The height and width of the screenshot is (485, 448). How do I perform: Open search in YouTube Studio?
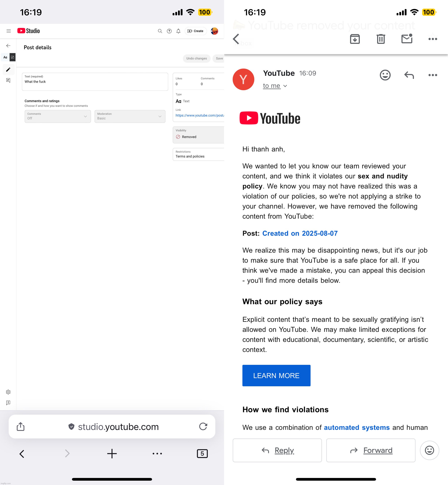[x=160, y=31]
